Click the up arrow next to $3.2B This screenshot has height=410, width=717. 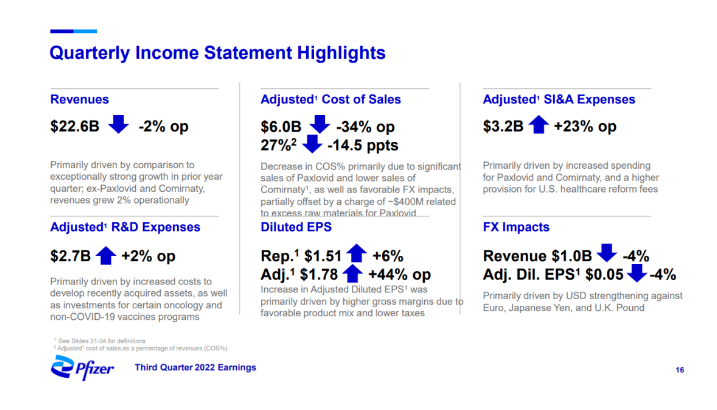coord(536,126)
